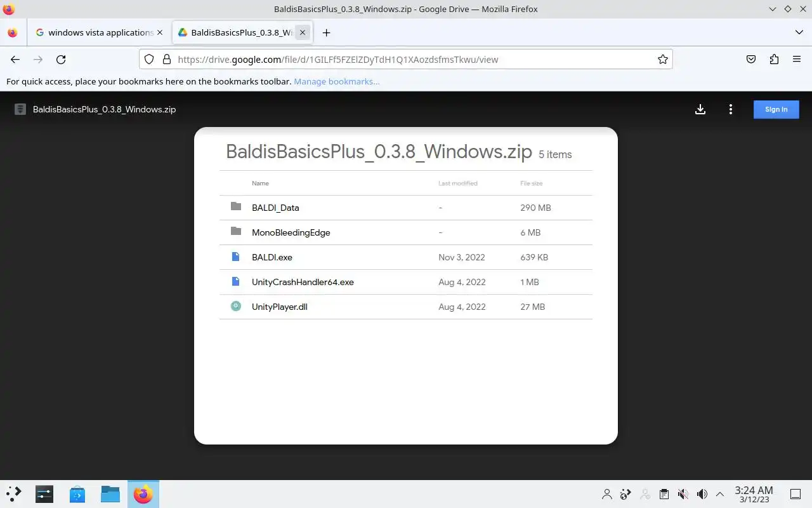Open the Dolphin file manager icon
The width and height of the screenshot is (812, 508).
pos(110,494)
